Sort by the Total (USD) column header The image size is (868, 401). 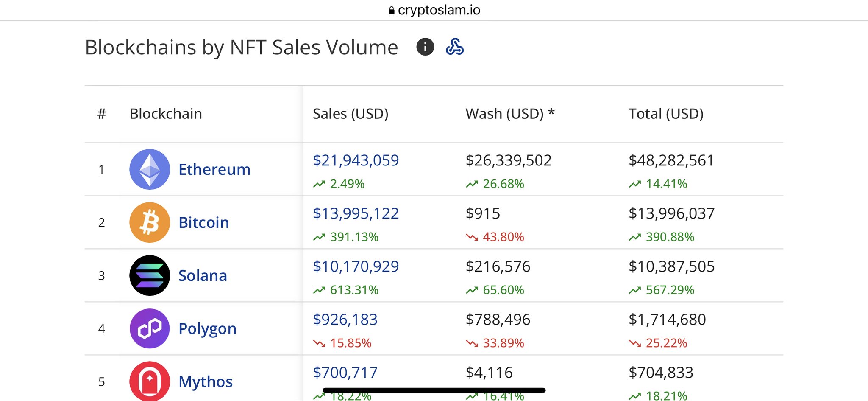point(666,114)
